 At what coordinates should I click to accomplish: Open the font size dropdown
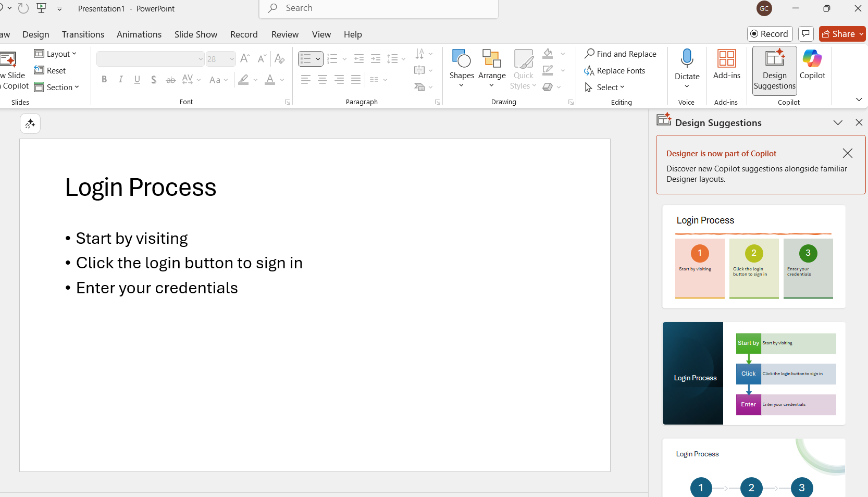coord(232,59)
